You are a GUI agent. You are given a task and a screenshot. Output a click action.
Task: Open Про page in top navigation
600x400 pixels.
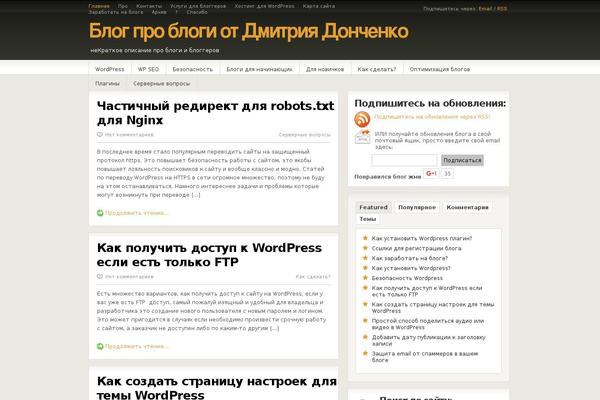point(123,6)
